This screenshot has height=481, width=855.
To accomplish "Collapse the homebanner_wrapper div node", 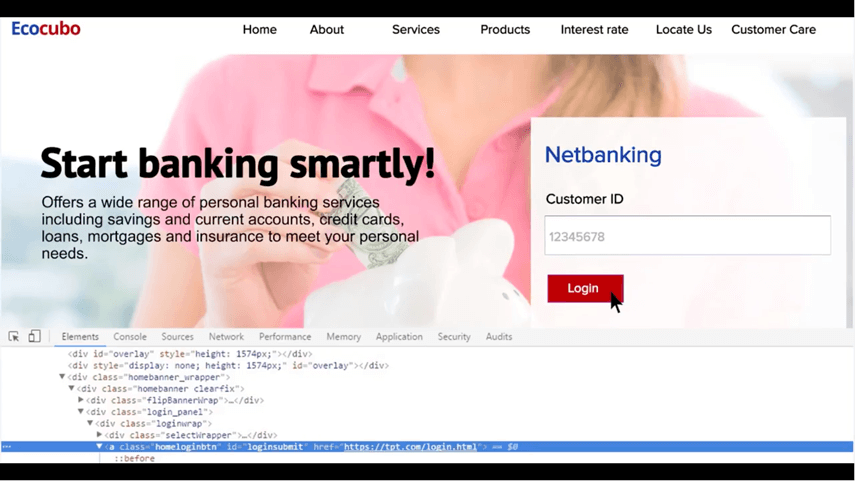I will 62,377.
